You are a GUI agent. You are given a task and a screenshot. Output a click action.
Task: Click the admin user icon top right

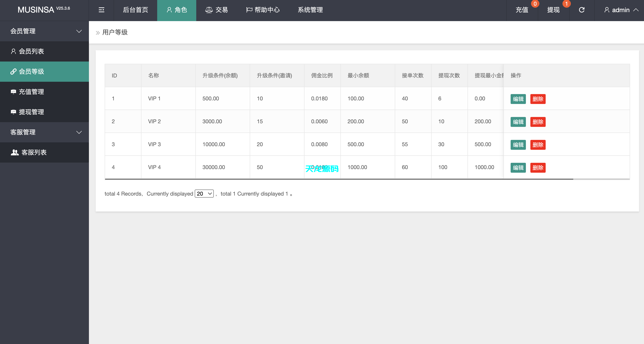tap(607, 10)
